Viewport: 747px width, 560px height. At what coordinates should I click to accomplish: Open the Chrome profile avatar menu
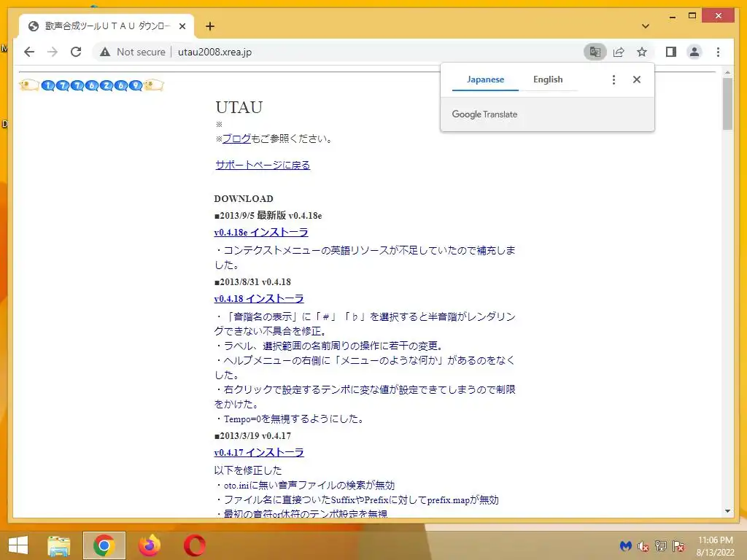(694, 52)
